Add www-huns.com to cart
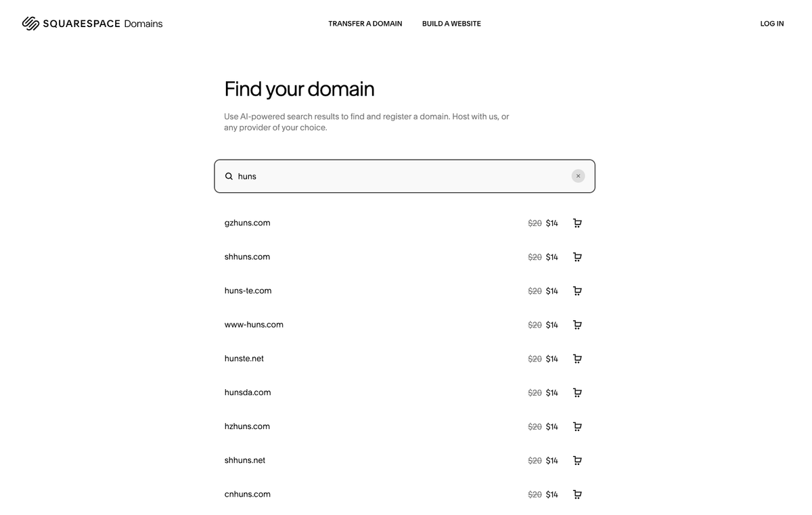The height and width of the screenshot is (515, 812). 577,325
